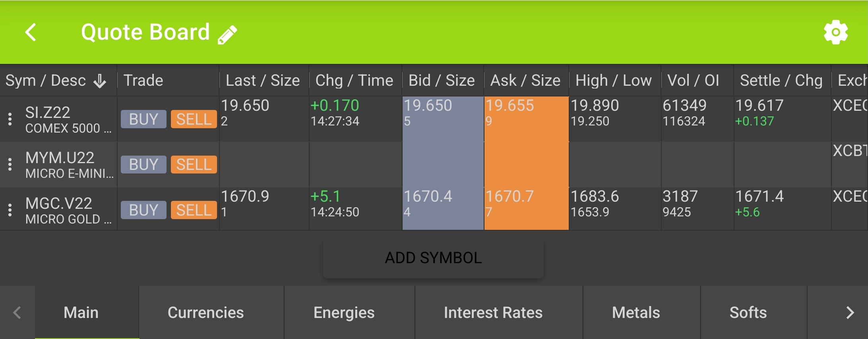Sell MYM.U22 micro e-mini contract

coord(194,164)
